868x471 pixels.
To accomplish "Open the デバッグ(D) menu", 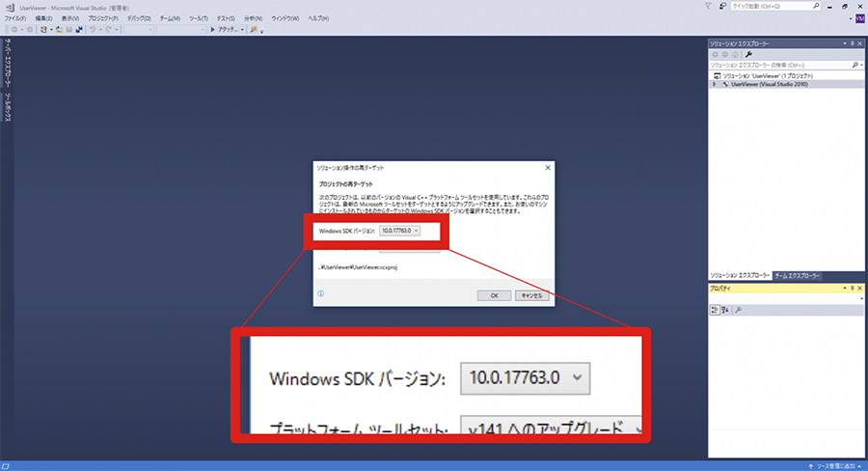I will (x=139, y=18).
